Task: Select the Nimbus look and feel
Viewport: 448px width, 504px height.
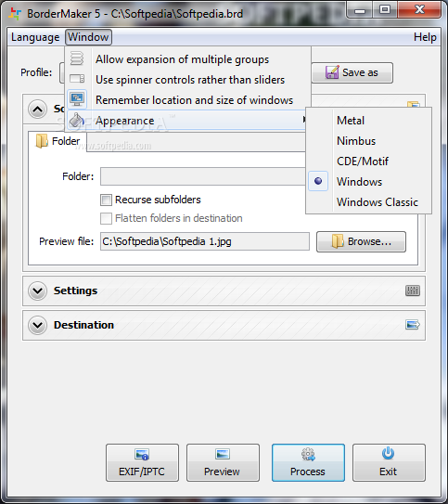Action: (x=368, y=141)
